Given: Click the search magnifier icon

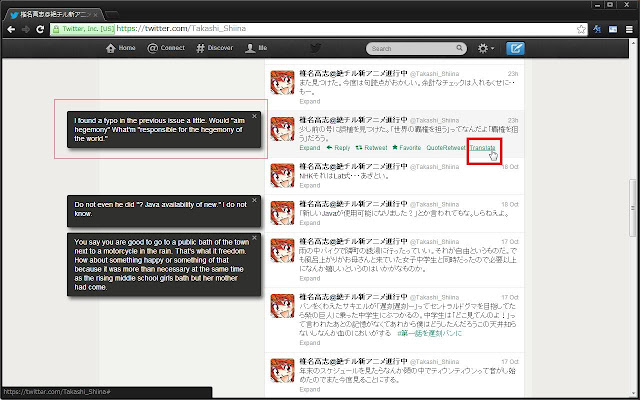Looking at the screenshot, I should [459, 48].
